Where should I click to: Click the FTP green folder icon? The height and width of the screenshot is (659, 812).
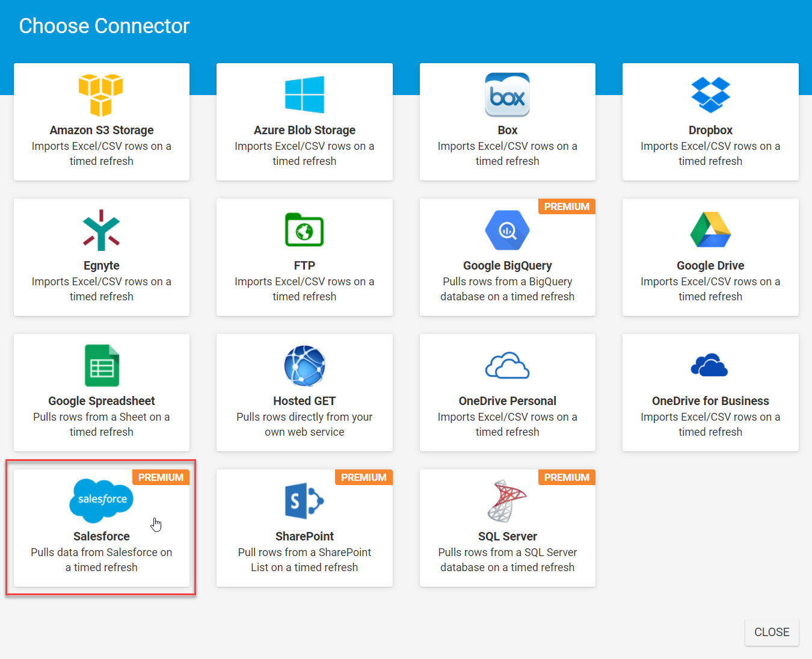tap(304, 230)
